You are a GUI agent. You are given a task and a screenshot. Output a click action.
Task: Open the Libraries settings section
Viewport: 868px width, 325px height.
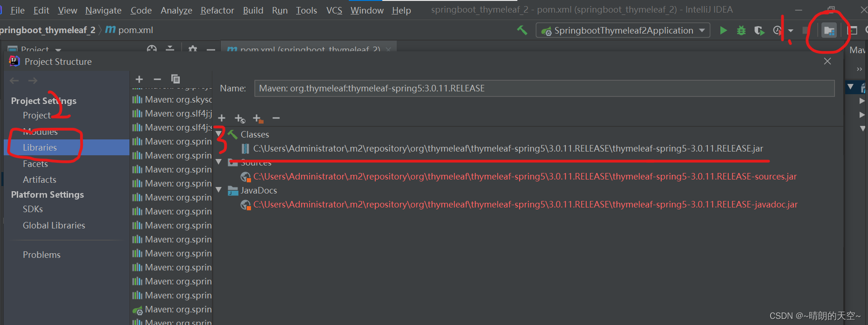click(x=40, y=147)
